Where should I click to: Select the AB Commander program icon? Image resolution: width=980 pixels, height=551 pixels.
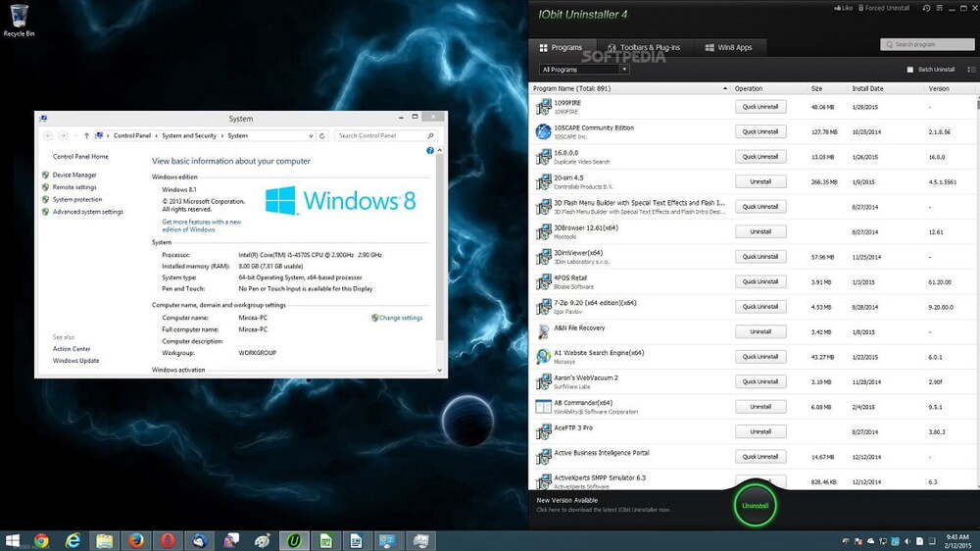click(x=543, y=407)
